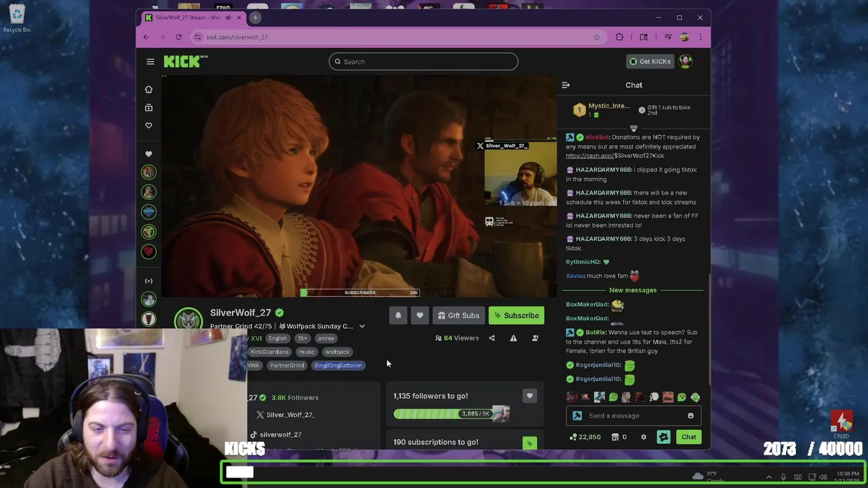Screen dimensions: 868x488
Task: Open the profile avatar on Kick header
Action: click(x=686, y=62)
